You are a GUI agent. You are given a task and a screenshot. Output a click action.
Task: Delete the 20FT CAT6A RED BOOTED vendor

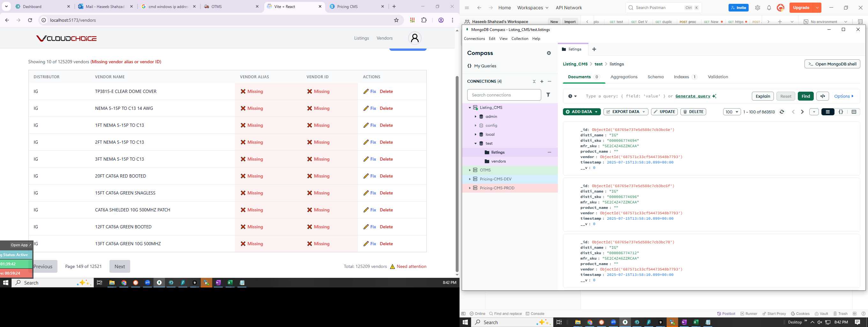(386, 176)
